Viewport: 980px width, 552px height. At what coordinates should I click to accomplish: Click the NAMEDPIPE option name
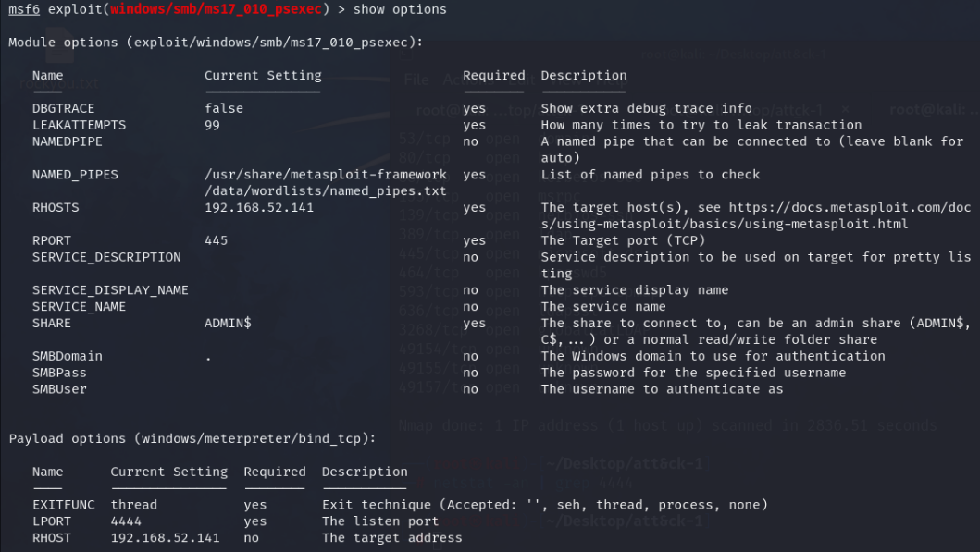(x=67, y=141)
